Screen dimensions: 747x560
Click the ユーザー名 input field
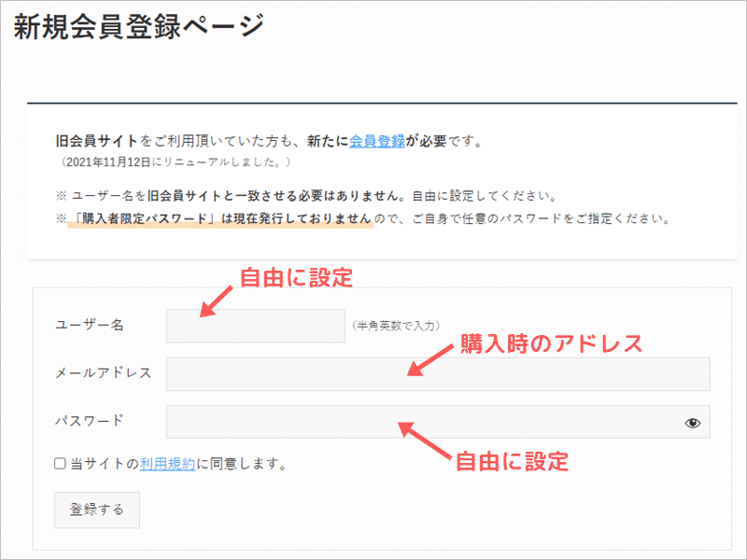click(255, 326)
